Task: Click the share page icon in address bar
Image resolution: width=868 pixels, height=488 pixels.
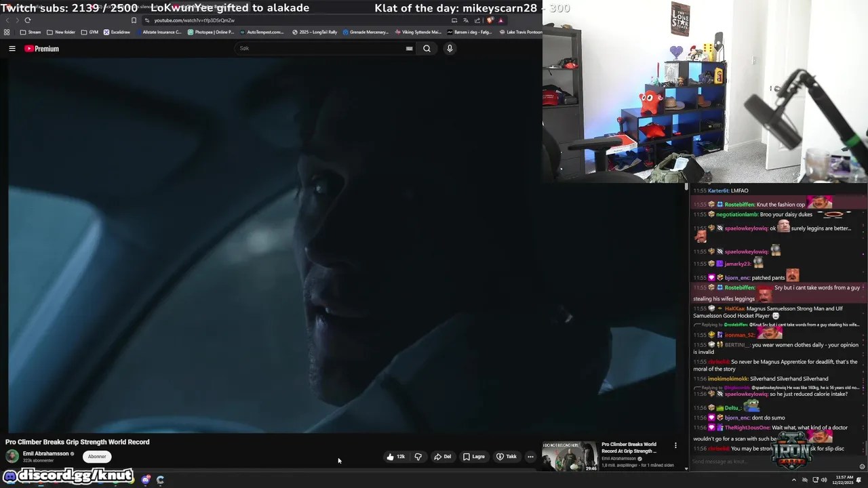Action: click(477, 20)
